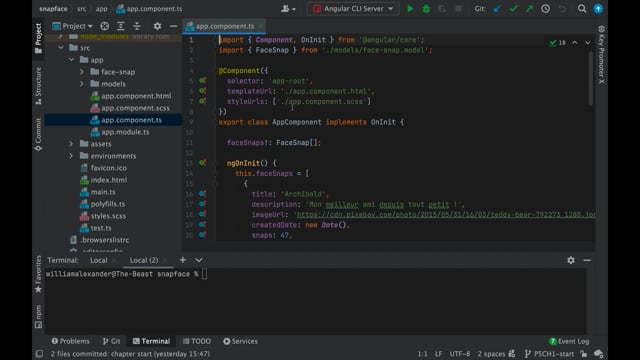Open index.html file
This screenshot has width=640, height=360.
pos(108,180)
